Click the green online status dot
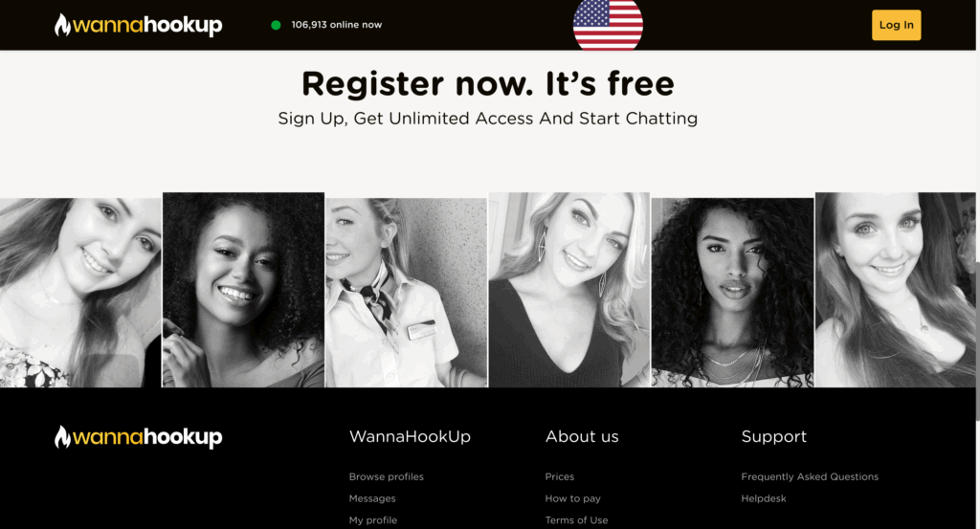 point(276,25)
